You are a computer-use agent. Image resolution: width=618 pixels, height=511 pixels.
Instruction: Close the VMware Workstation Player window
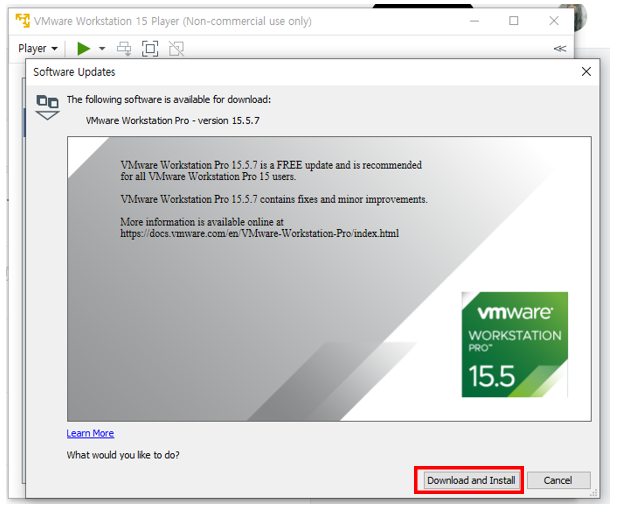(554, 21)
